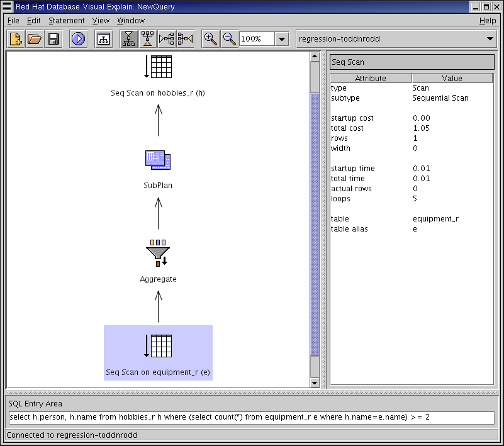Screen dimensions: 504x446
Task: Select the SubPlan node icon
Action: [158, 160]
